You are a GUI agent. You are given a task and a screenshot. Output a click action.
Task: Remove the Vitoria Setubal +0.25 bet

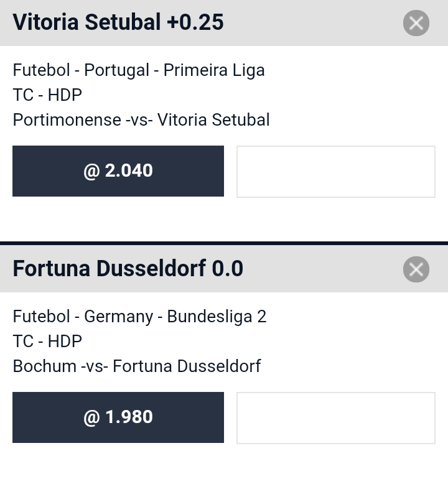click(416, 24)
